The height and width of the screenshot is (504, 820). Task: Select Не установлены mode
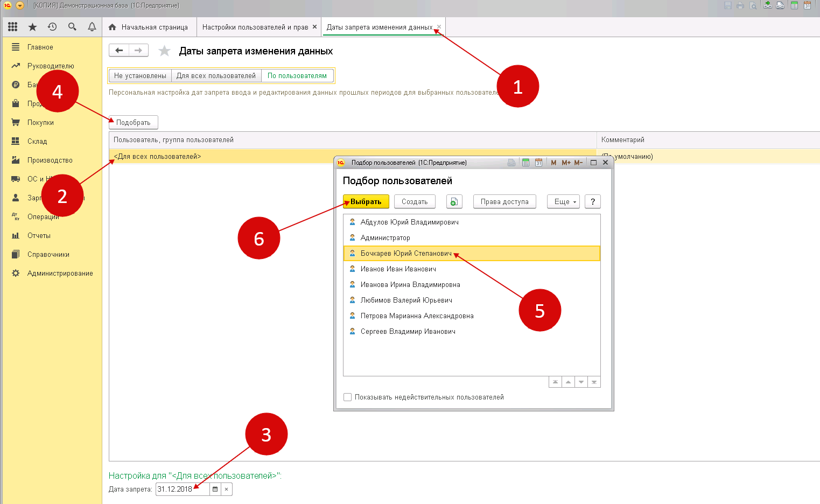pos(140,76)
